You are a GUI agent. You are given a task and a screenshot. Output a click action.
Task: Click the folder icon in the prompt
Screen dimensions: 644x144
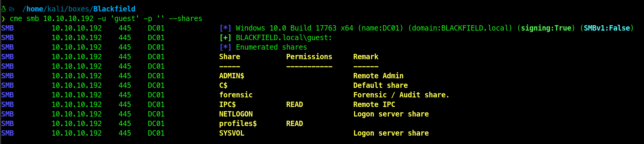[12, 9]
